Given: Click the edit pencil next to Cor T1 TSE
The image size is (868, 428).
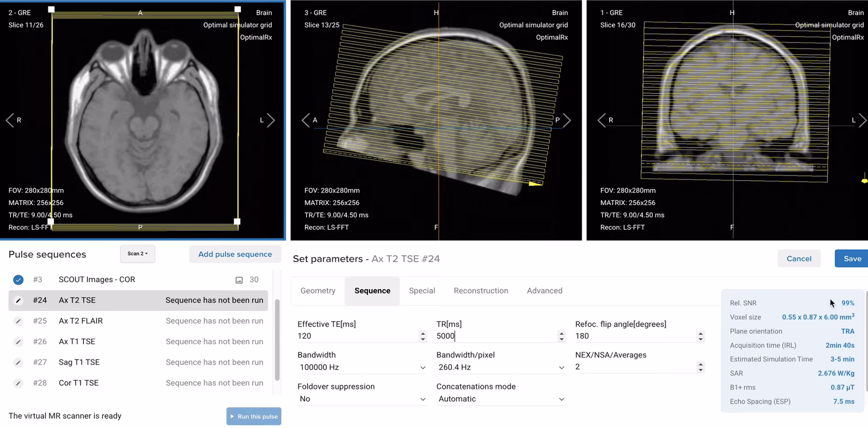Looking at the screenshot, I should (18, 383).
